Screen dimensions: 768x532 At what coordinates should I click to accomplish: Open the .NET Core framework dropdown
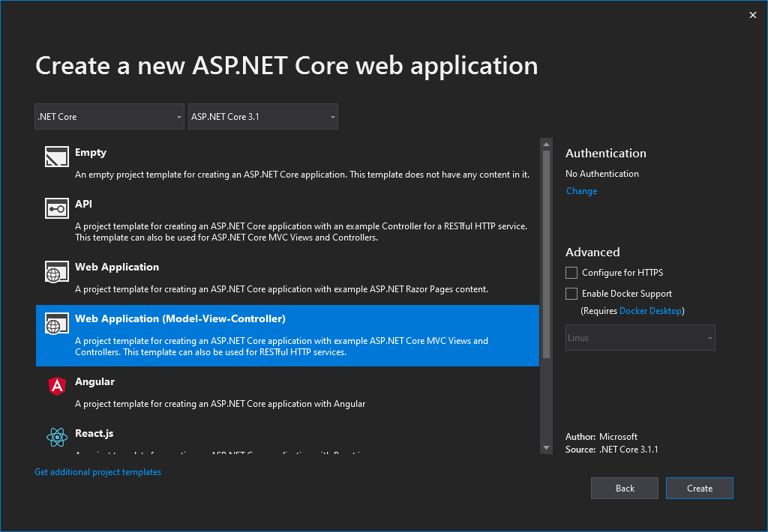[x=109, y=116]
